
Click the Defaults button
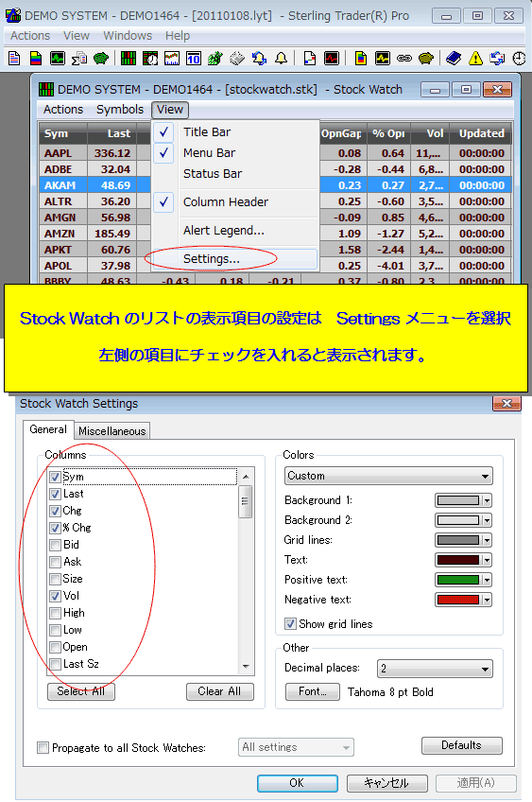point(461,745)
